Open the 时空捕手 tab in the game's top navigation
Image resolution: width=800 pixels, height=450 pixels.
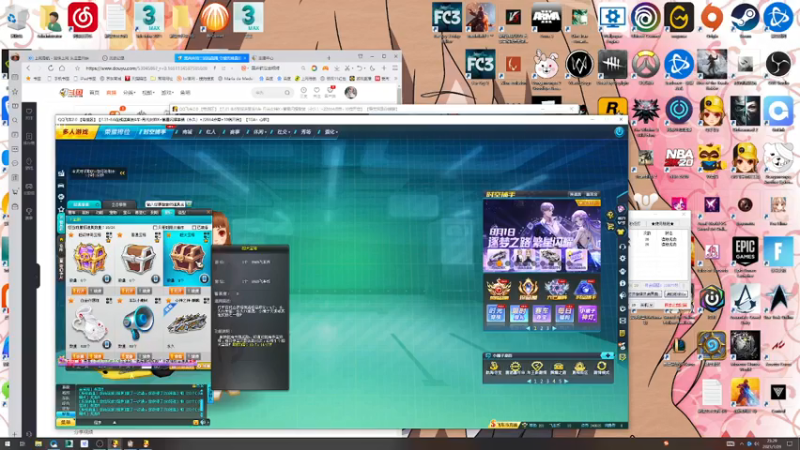click(x=154, y=132)
